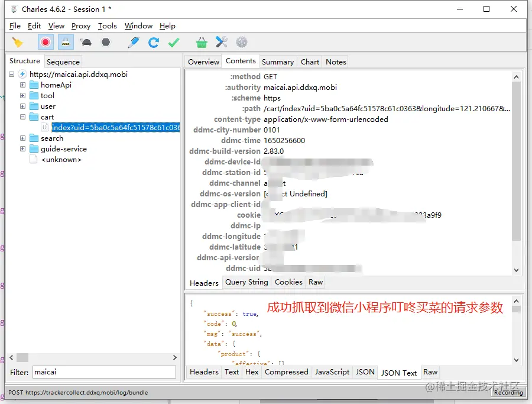The image size is (532, 404).
Task: Show response Raw tab
Action: [430, 372]
